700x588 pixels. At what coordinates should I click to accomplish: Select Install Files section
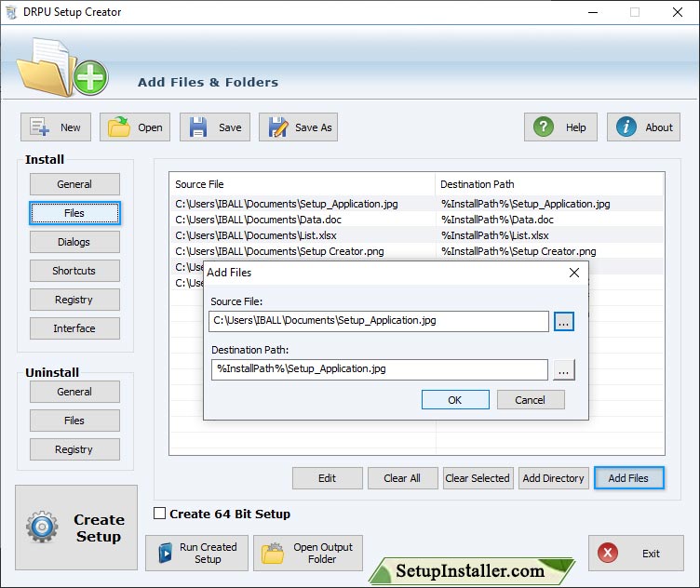[74, 213]
